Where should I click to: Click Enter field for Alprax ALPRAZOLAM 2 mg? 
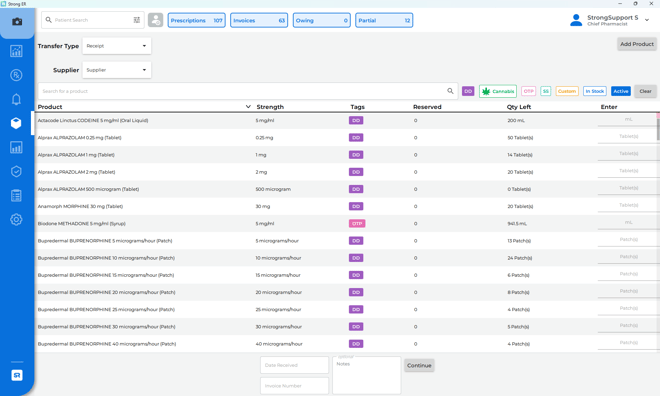click(628, 171)
